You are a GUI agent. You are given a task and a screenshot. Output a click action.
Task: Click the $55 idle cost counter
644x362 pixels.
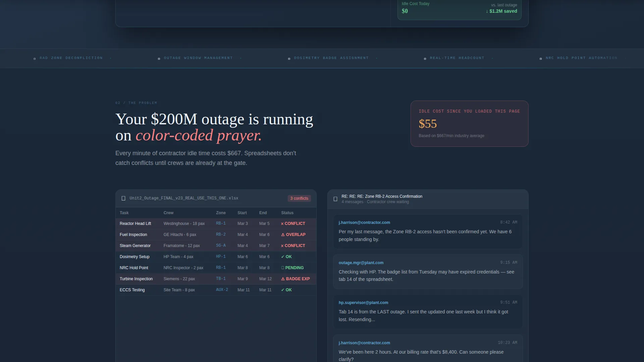[428, 124]
